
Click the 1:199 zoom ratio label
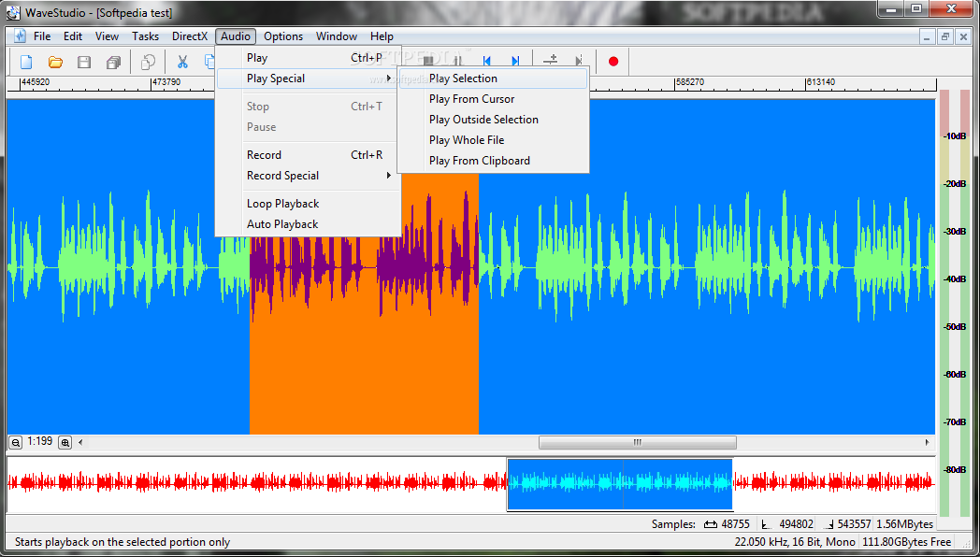point(40,441)
